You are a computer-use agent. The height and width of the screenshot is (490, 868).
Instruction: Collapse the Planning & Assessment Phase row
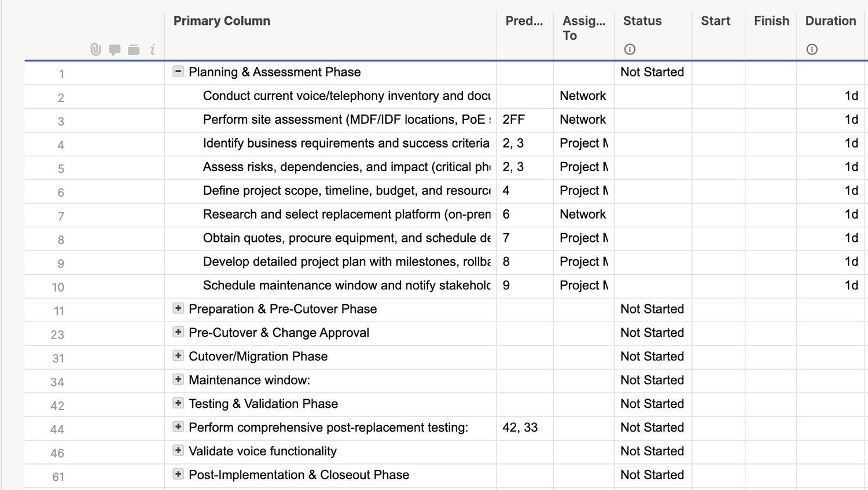178,72
